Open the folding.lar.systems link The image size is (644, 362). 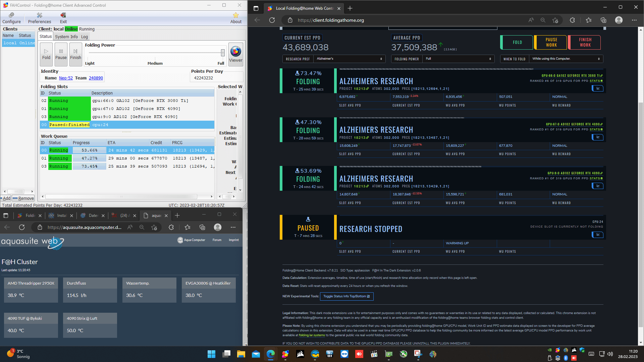(x=312, y=335)
